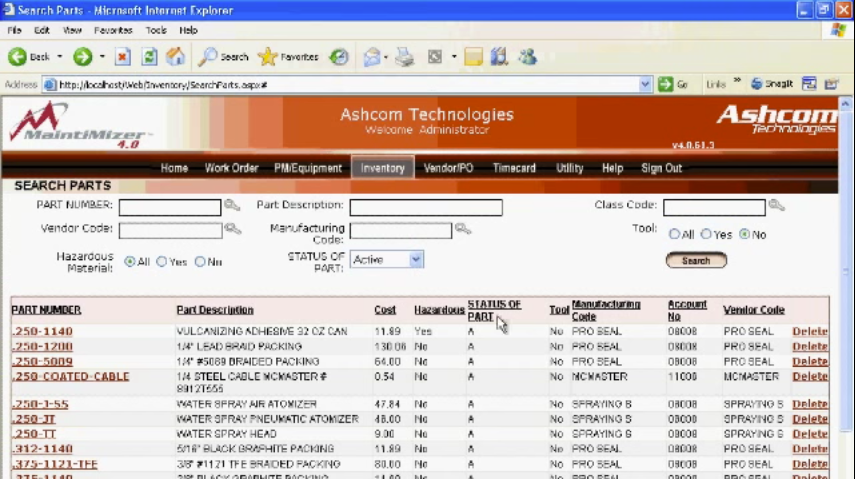Open the lookup icon next to Vendor Code
This screenshot has width=855, height=479.
233,229
